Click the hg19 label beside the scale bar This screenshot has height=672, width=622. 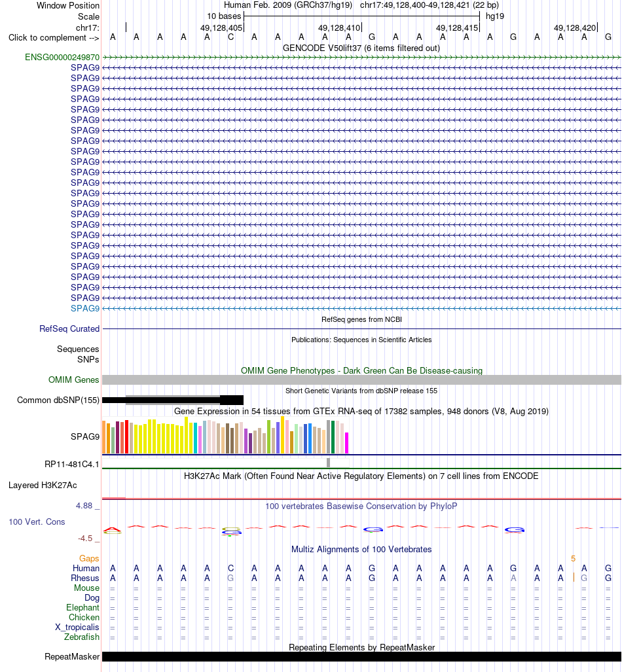click(x=495, y=16)
